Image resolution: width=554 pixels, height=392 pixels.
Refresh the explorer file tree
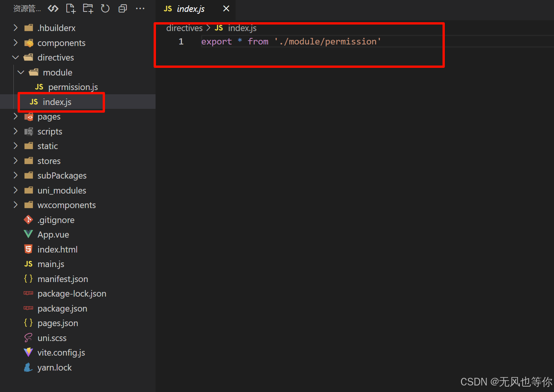105,8
